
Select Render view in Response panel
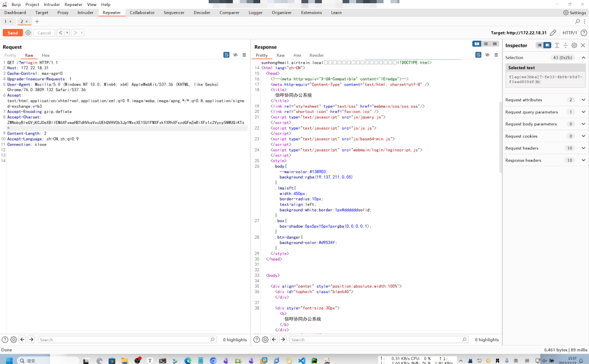point(317,55)
